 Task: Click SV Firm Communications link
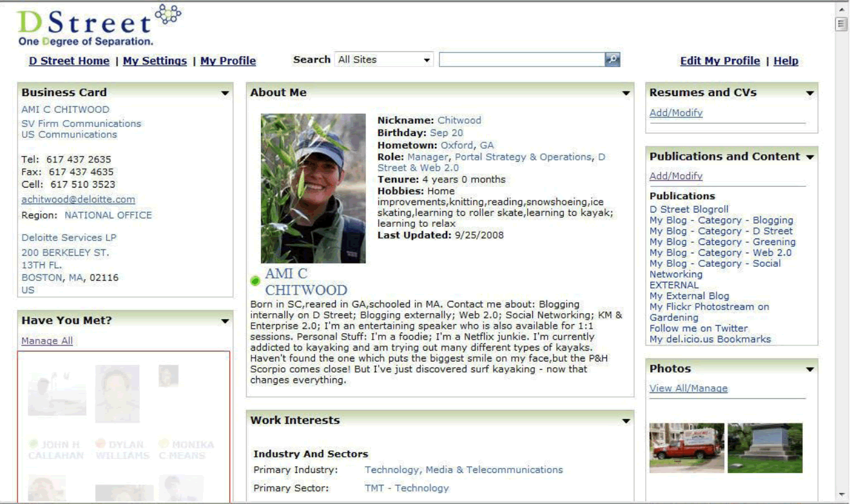81,124
